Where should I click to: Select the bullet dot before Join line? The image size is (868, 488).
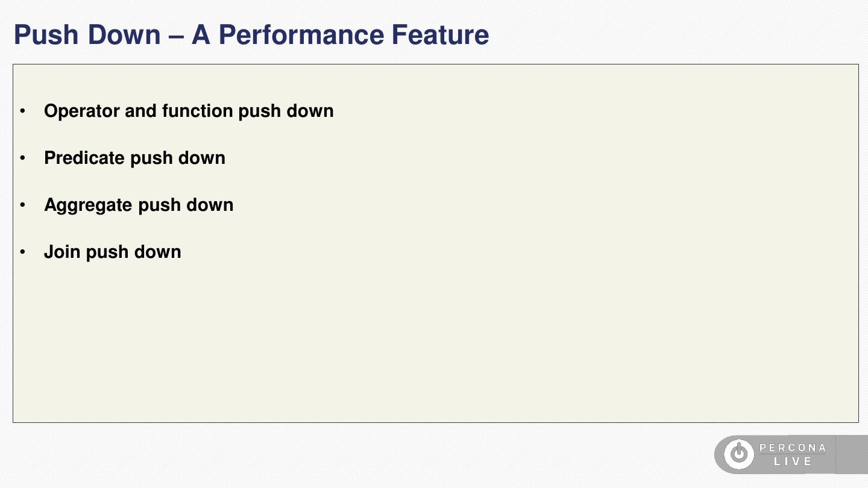pyautogui.click(x=23, y=252)
